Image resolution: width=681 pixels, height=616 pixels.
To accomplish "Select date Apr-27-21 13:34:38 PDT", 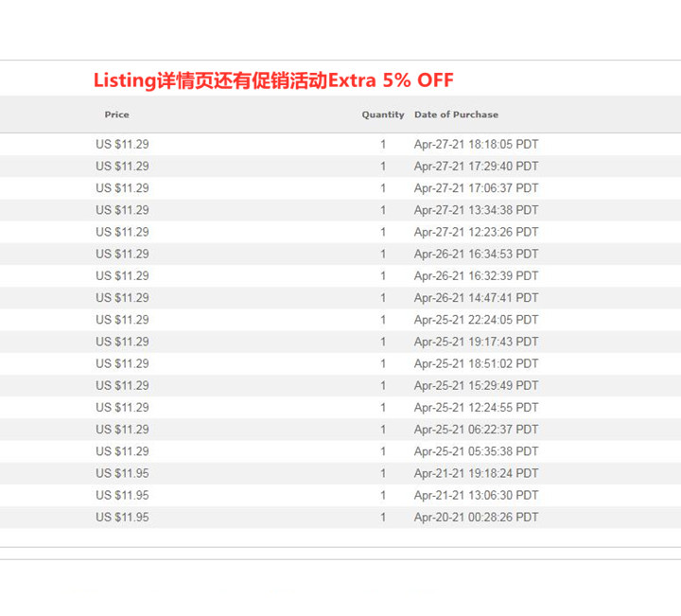I will click(476, 210).
